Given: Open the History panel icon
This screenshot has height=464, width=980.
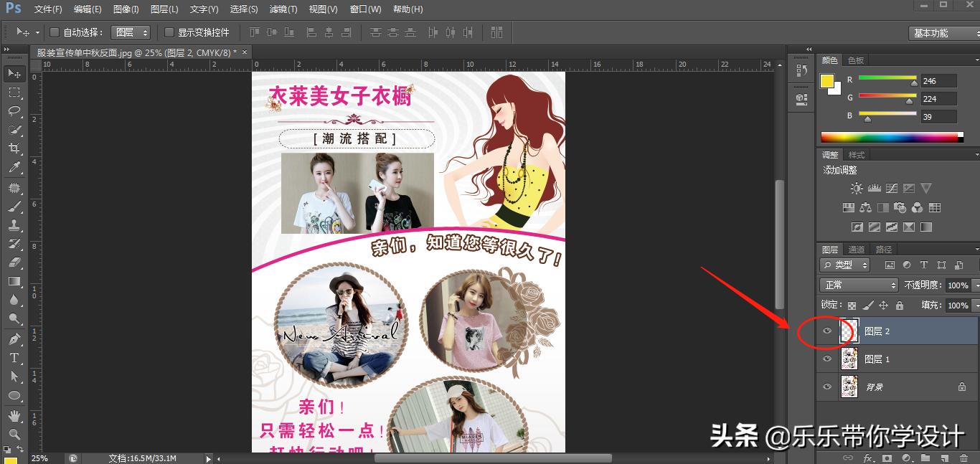Looking at the screenshot, I should pos(802,71).
